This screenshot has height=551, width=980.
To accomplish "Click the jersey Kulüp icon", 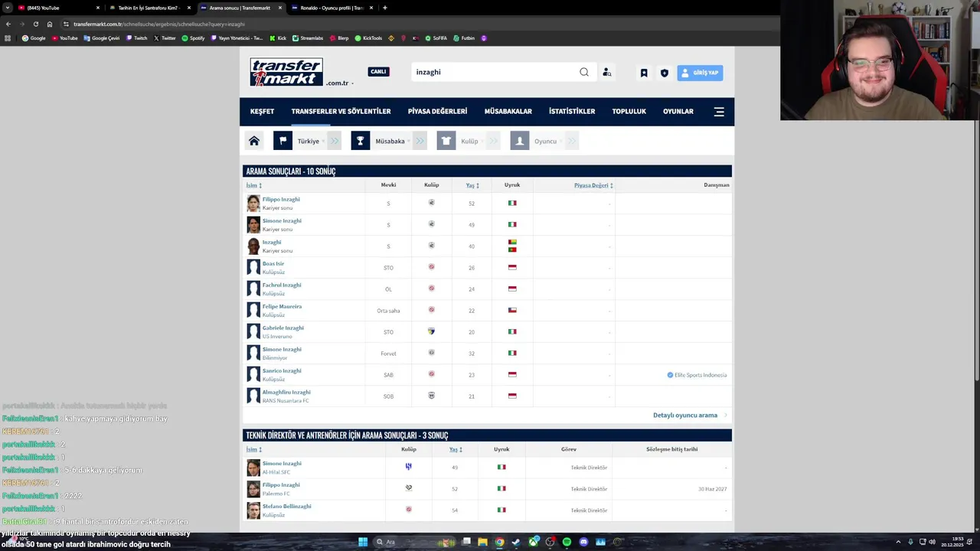I will click(446, 141).
